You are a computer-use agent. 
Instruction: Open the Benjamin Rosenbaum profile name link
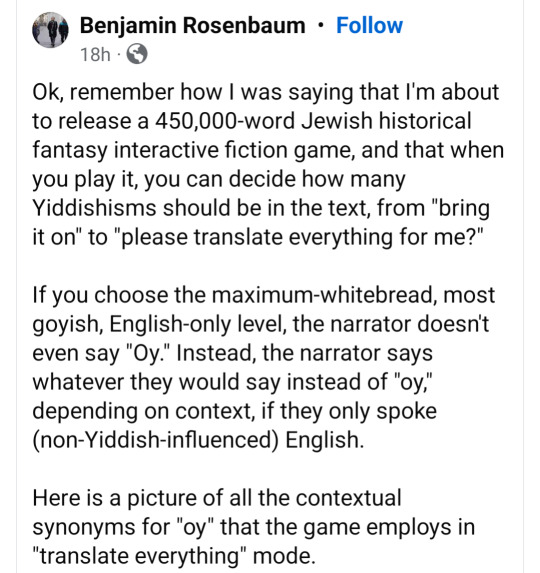(193, 25)
